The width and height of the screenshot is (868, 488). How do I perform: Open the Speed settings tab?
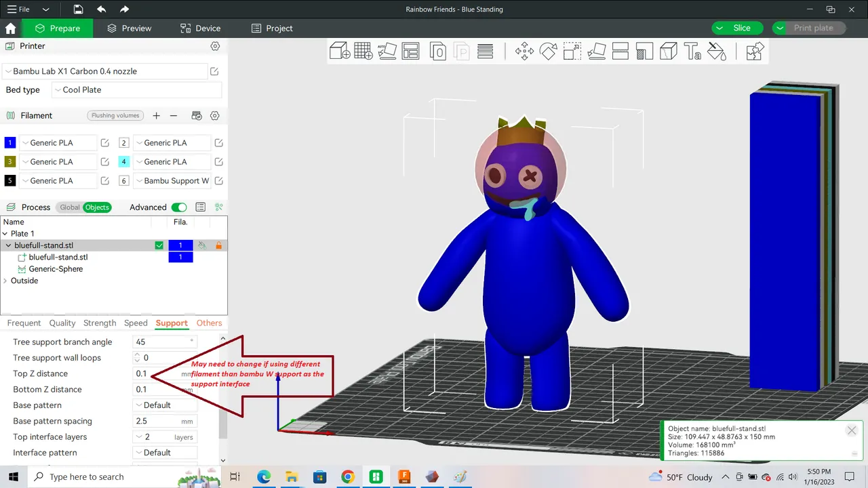coord(136,323)
